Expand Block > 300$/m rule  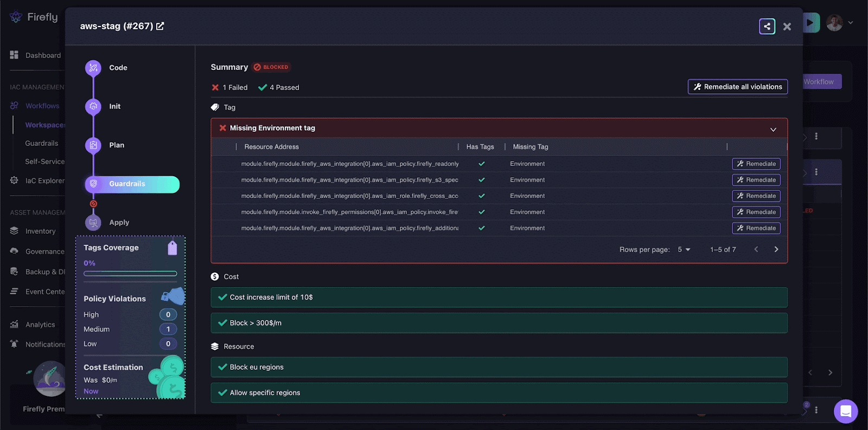[x=499, y=323]
